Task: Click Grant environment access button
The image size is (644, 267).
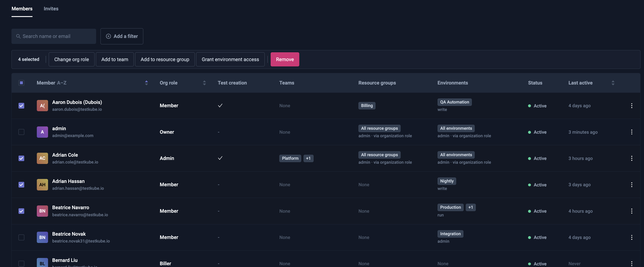Action: pyautogui.click(x=230, y=59)
